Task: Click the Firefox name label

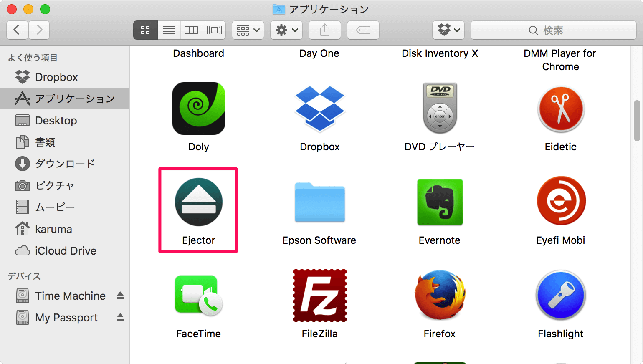Action: tap(440, 334)
